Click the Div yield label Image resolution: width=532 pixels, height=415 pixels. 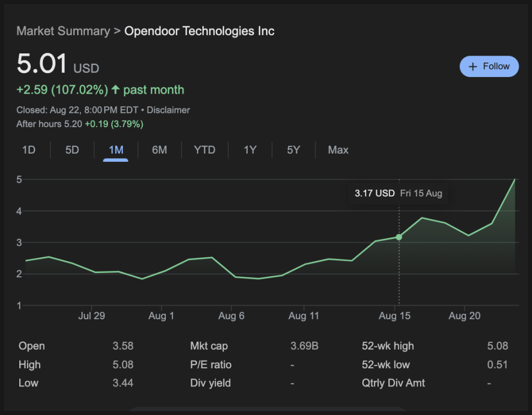(210, 383)
